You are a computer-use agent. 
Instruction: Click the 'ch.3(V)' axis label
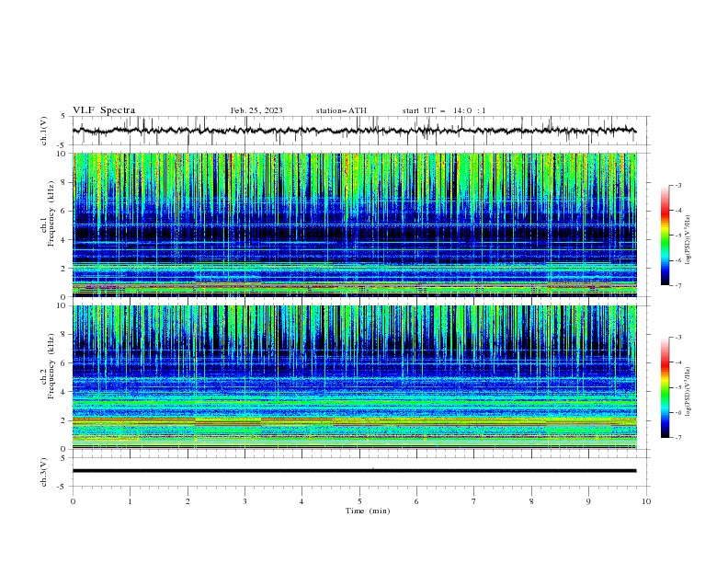tap(44, 472)
